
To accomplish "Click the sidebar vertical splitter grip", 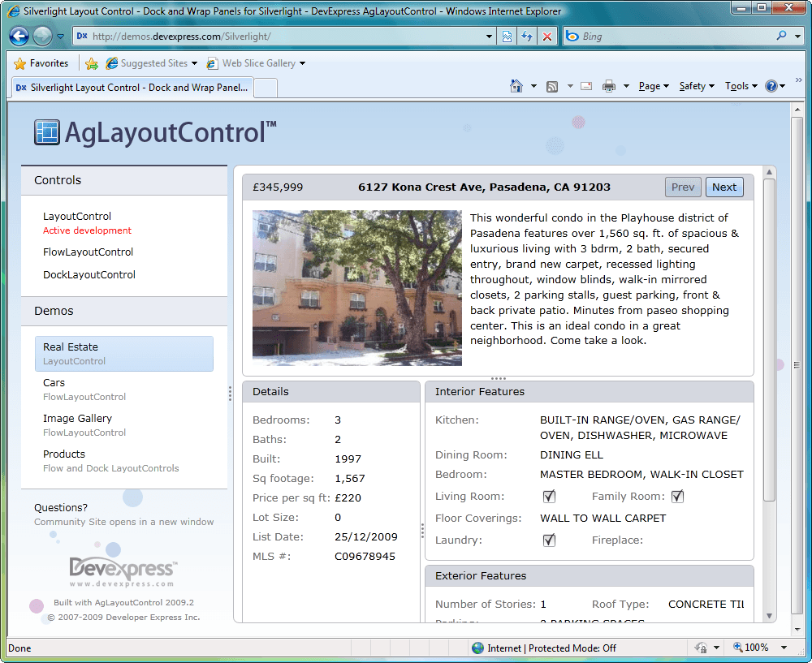I will pyautogui.click(x=230, y=394).
